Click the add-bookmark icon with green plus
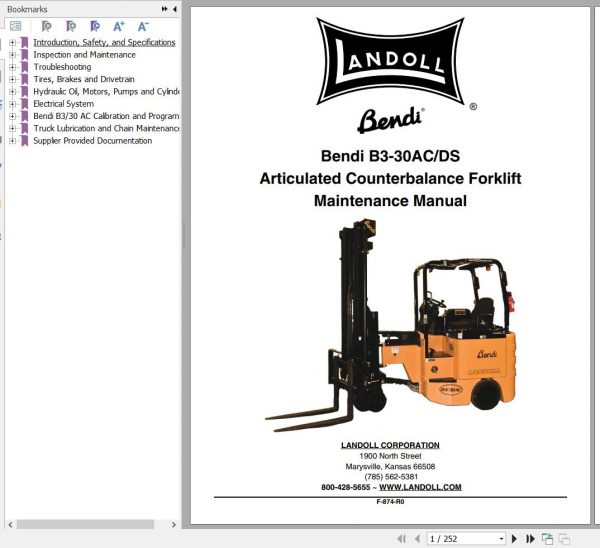 (71, 26)
